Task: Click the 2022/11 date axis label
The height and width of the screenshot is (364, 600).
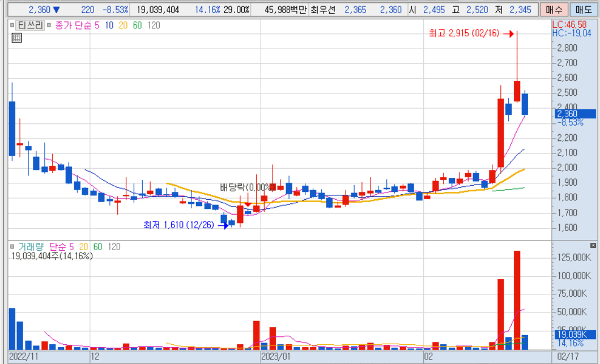Action: pyautogui.click(x=24, y=357)
